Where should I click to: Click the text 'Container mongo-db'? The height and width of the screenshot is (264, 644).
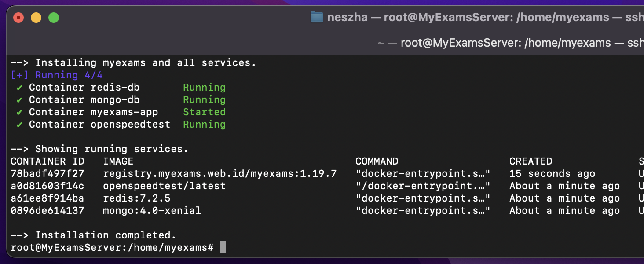point(84,100)
